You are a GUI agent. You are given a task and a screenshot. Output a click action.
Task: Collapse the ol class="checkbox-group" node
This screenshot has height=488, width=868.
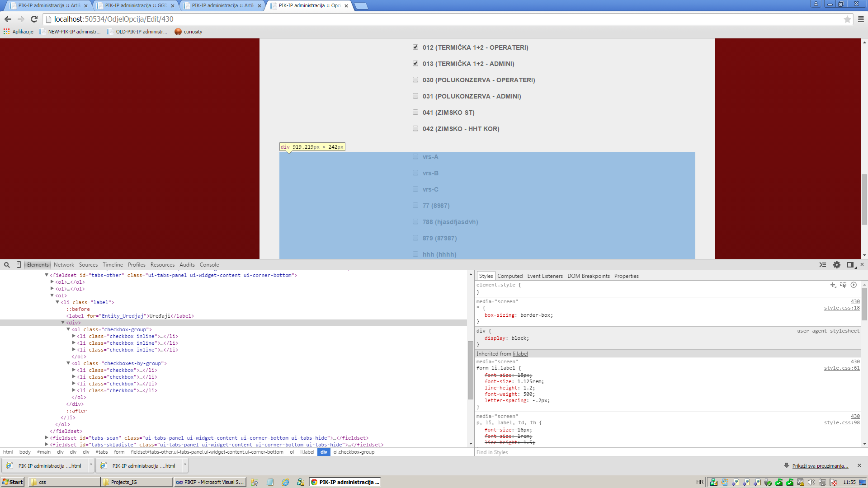68,329
